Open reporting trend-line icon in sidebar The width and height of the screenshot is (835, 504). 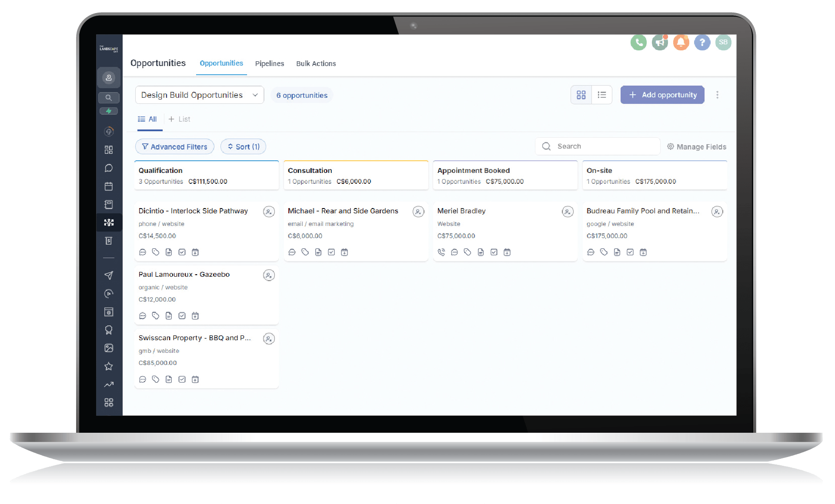[x=109, y=385]
